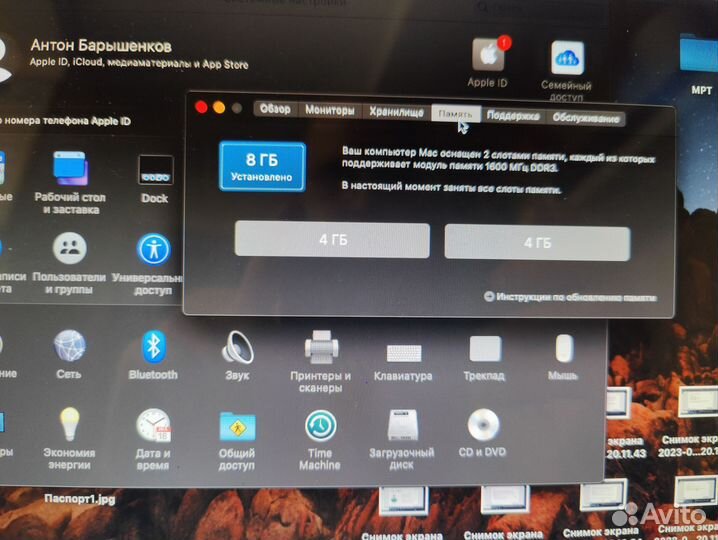Screen dimensions: 718x540
Task: Open the Apple ID preference pane
Action: point(488,55)
